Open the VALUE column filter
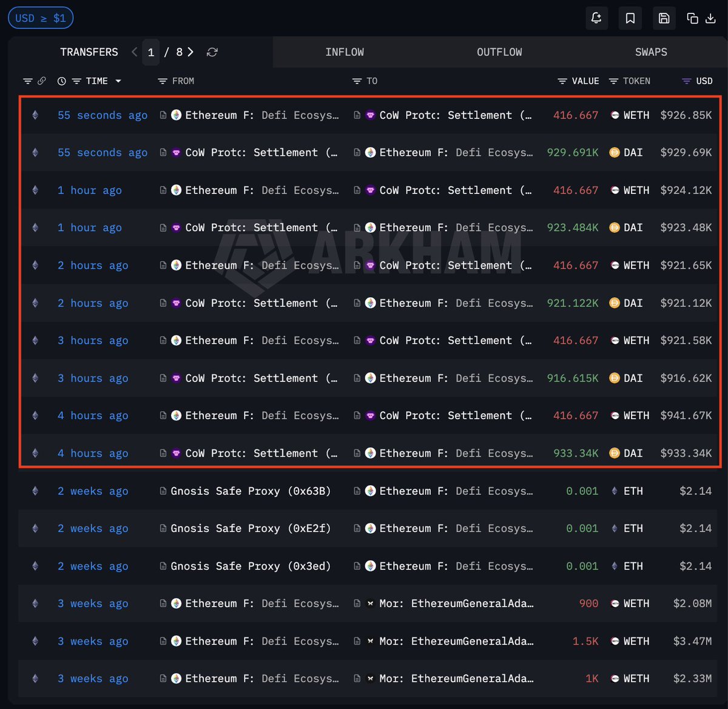The height and width of the screenshot is (709, 728). (562, 81)
